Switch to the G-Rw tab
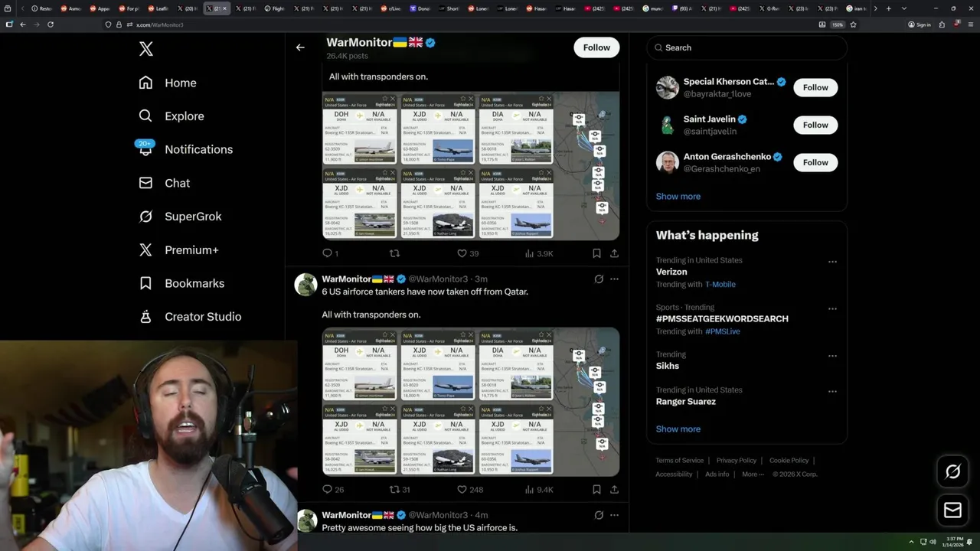This screenshot has height=551, width=980. (769, 8)
